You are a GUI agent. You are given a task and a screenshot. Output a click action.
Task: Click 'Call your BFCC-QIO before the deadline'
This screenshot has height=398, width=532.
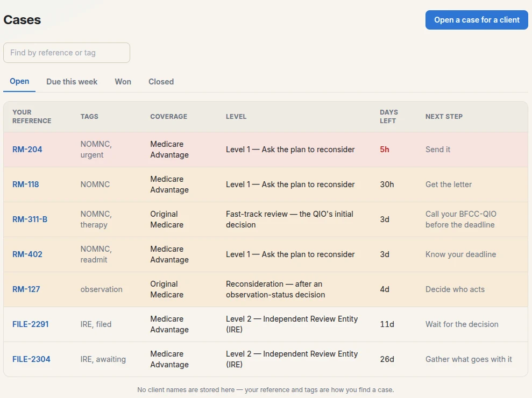(461, 219)
